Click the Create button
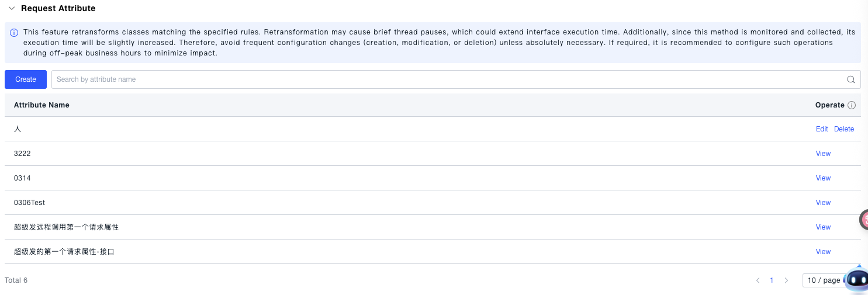The image size is (868, 295). (x=26, y=79)
